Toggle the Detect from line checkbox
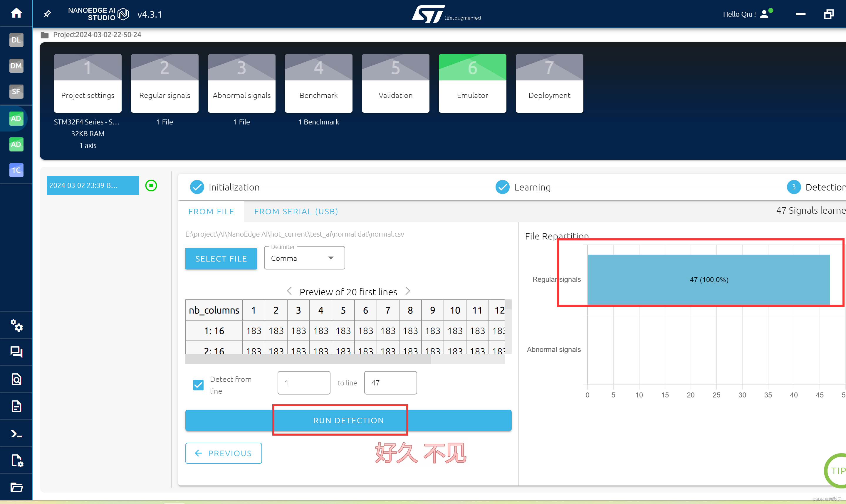Image resolution: width=846 pixels, height=504 pixels. 198,385
